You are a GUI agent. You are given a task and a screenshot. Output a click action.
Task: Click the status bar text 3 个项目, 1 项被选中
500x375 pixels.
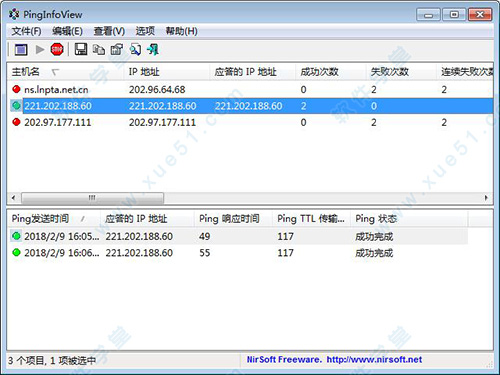point(52,360)
